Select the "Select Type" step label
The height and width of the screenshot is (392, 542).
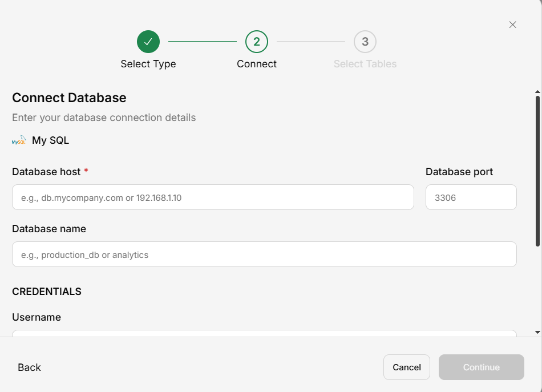[x=148, y=64]
